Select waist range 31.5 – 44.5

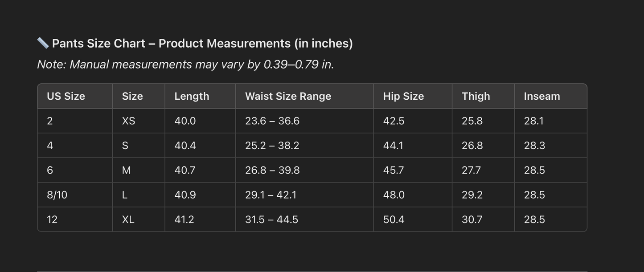click(x=271, y=219)
